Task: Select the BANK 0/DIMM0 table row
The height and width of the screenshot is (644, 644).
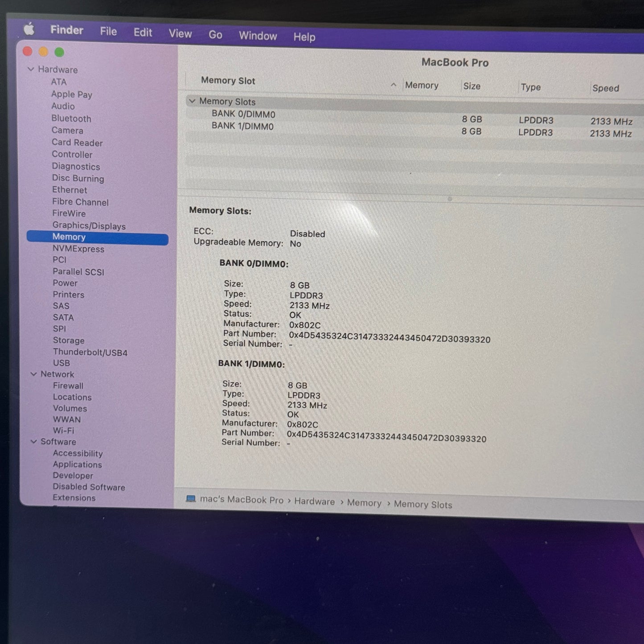Action: [414, 117]
